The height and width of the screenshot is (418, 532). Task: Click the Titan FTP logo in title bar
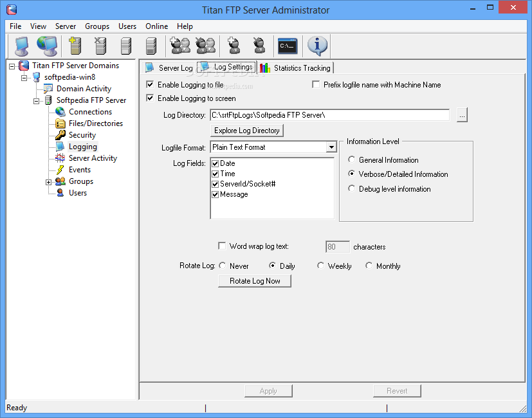coord(12,10)
